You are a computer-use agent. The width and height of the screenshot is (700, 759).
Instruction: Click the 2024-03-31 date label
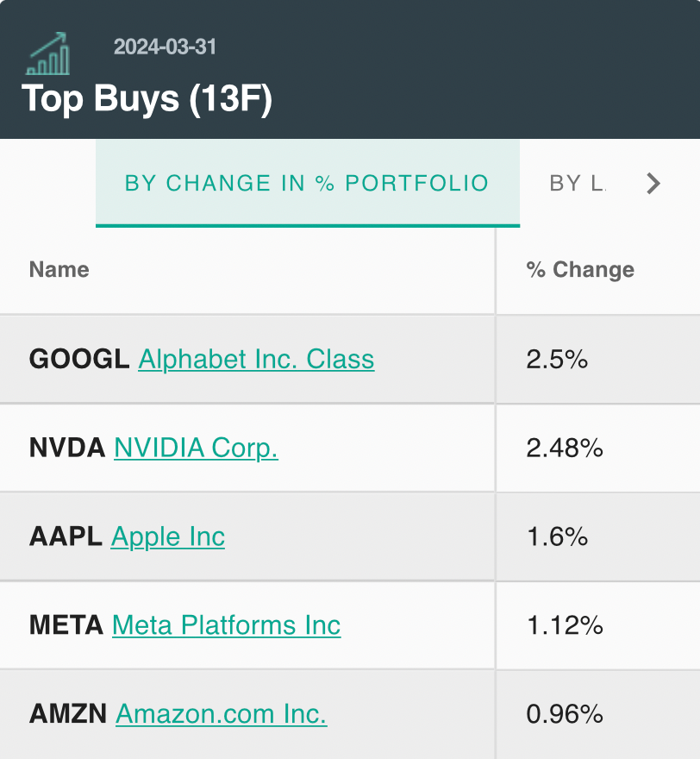165,47
